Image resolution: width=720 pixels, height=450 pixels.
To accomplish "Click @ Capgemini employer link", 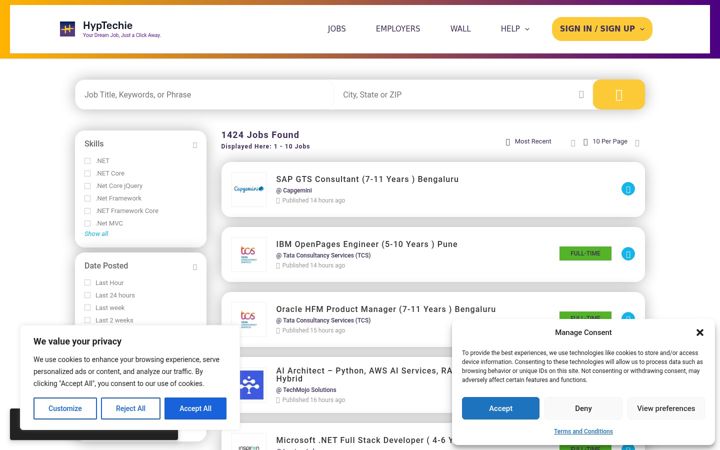I will click(294, 191).
